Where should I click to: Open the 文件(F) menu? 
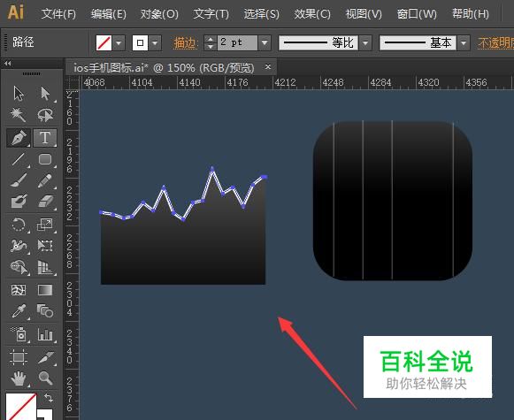coord(58,14)
